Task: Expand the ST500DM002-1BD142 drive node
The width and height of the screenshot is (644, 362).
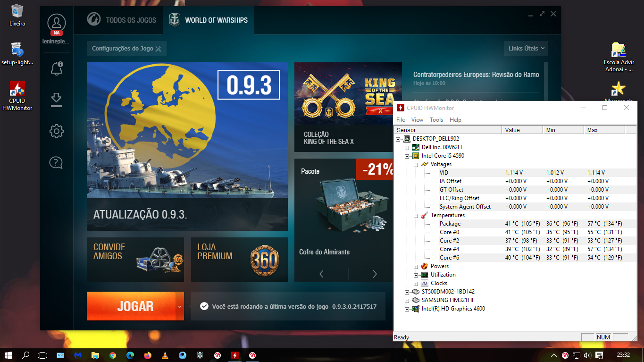Action: point(407,292)
